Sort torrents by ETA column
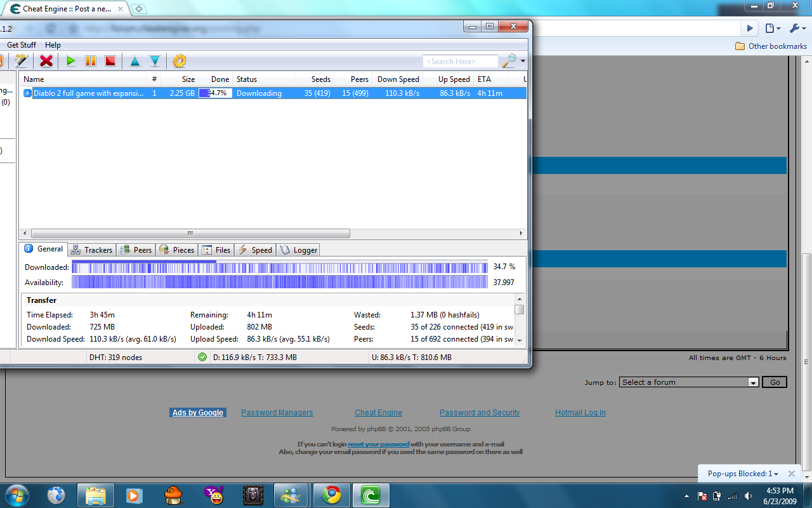 click(490, 79)
